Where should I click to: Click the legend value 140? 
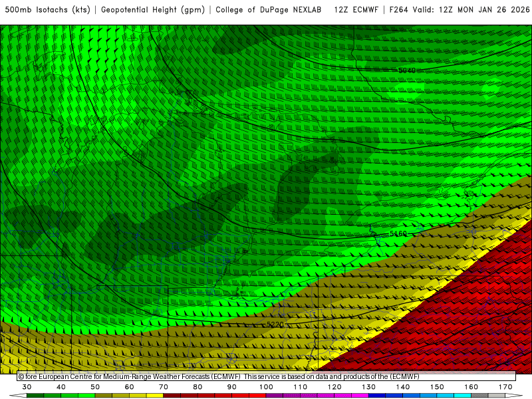403,387
